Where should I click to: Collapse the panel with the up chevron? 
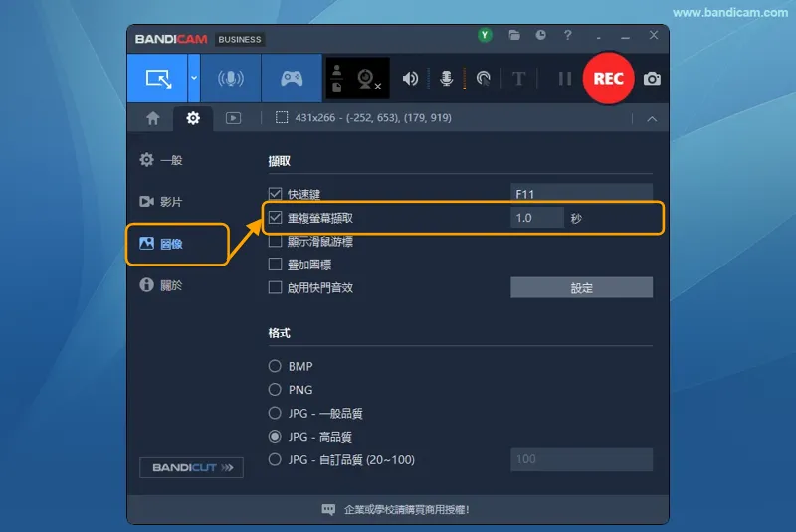pos(652,119)
